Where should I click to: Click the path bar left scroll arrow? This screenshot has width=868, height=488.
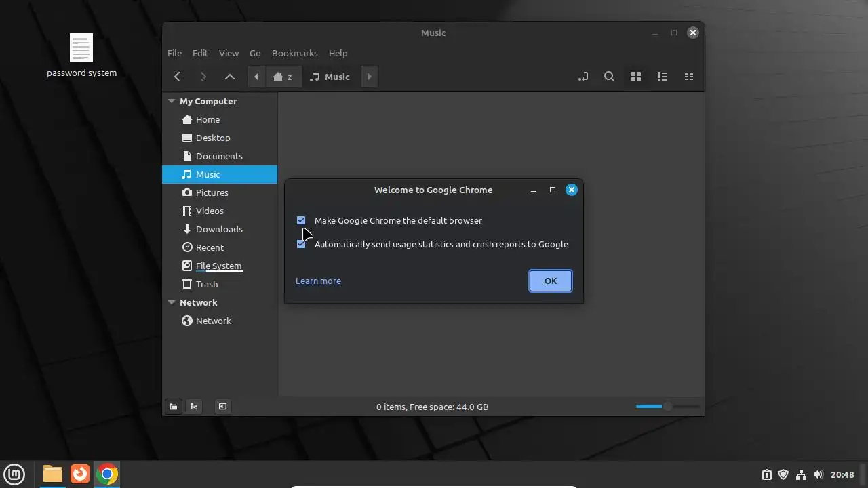pos(256,77)
